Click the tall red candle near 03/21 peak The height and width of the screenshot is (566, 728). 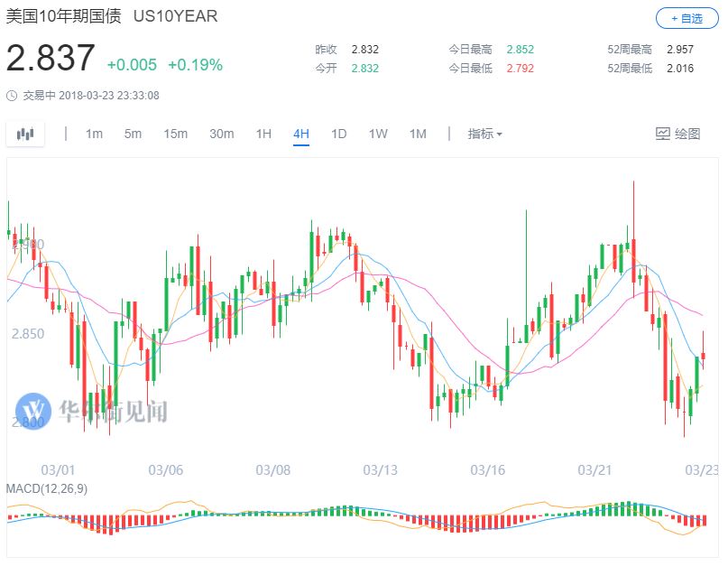633,260
